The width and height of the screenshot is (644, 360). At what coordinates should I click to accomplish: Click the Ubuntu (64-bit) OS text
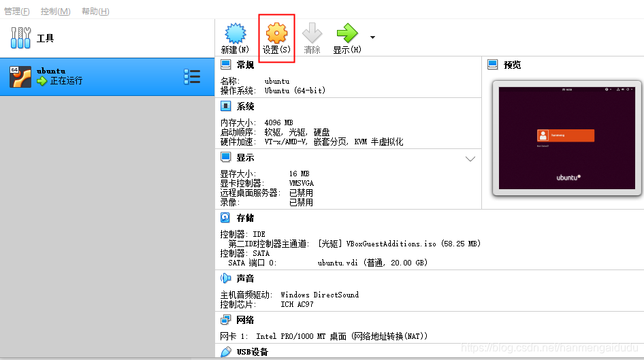(295, 91)
